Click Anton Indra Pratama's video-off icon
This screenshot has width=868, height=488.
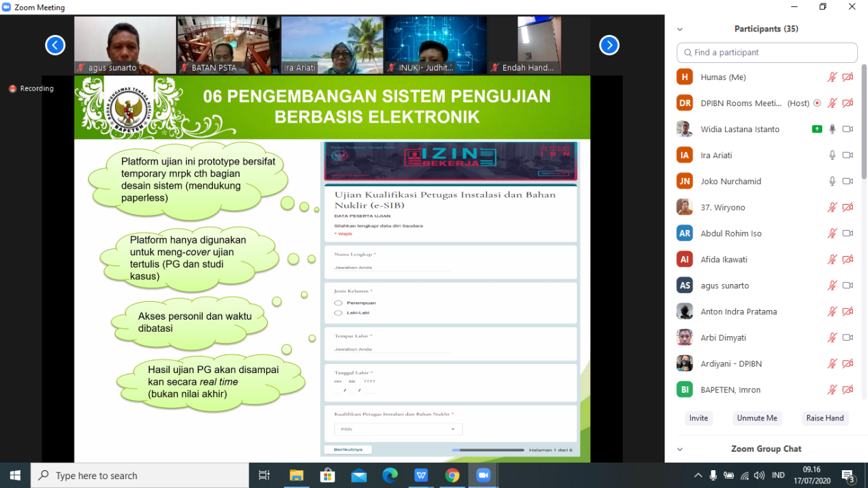click(847, 311)
